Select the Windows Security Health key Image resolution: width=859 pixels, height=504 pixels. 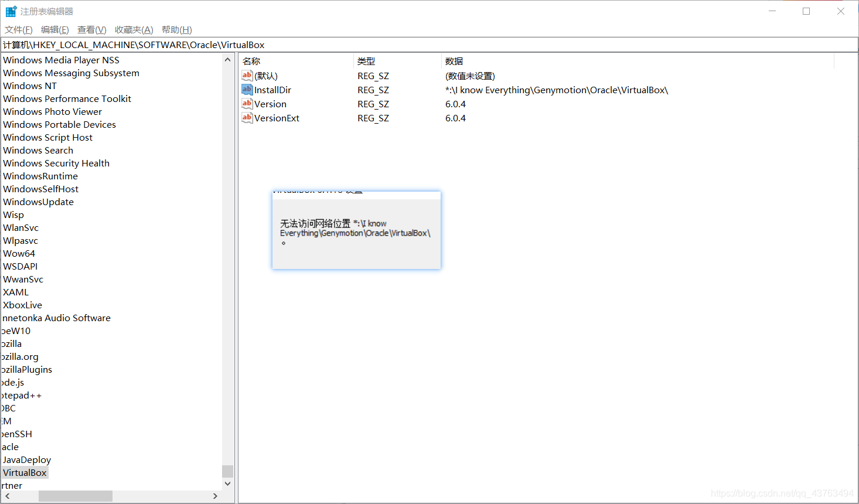[56, 163]
